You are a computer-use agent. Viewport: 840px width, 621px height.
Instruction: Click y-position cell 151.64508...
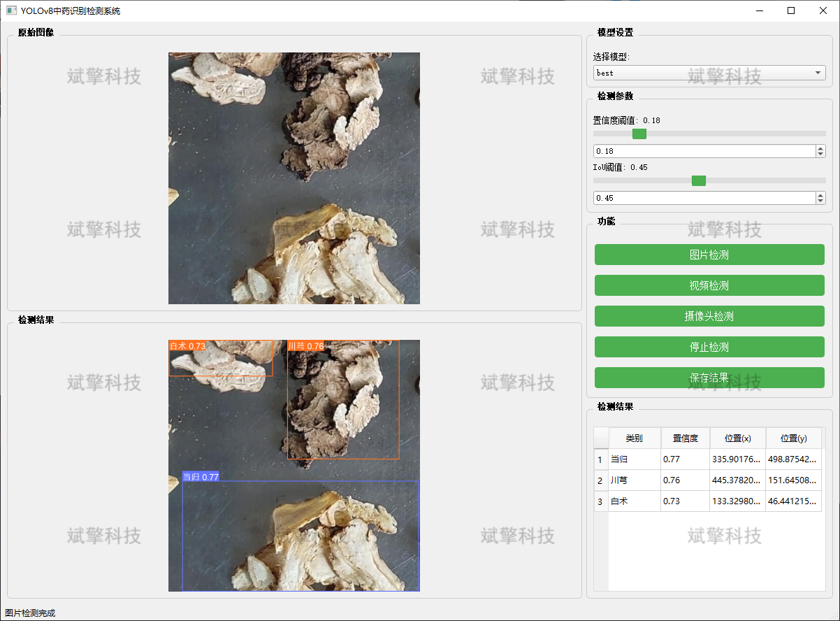point(794,480)
